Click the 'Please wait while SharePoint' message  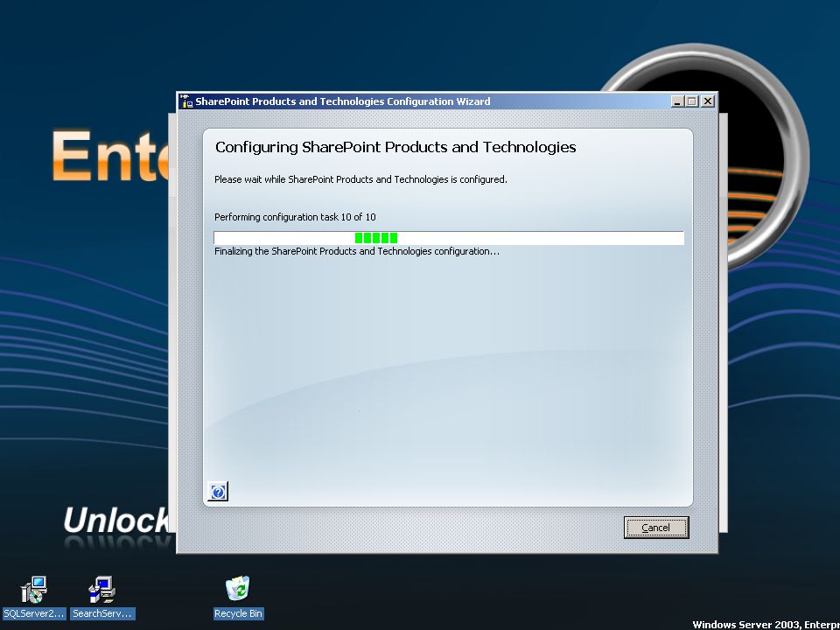pos(360,179)
